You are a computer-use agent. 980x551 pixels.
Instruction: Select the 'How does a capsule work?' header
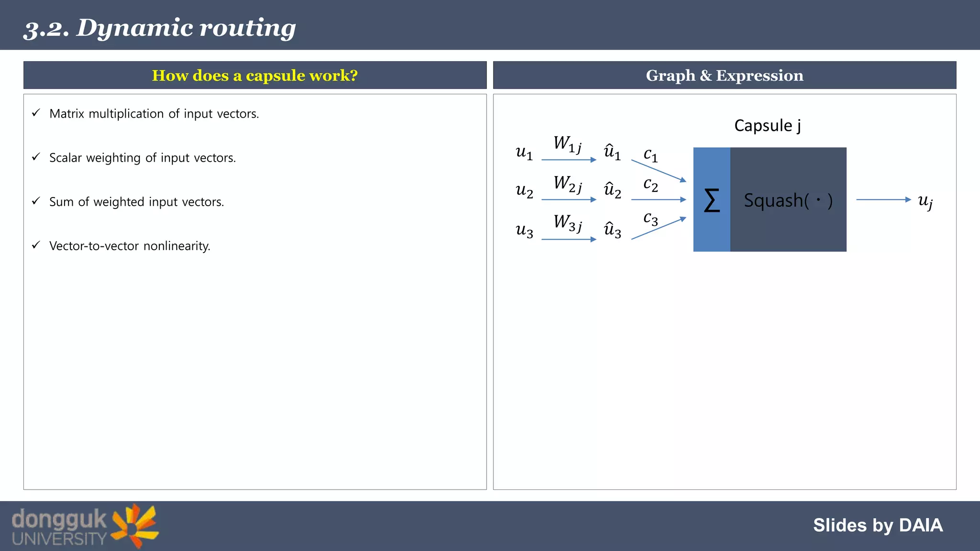pyautogui.click(x=255, y=76)
